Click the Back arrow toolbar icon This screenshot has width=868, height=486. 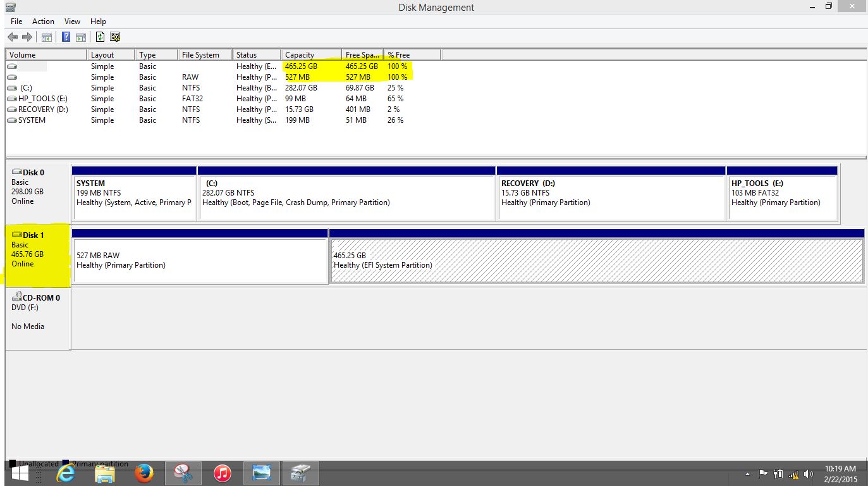(13, 37)
